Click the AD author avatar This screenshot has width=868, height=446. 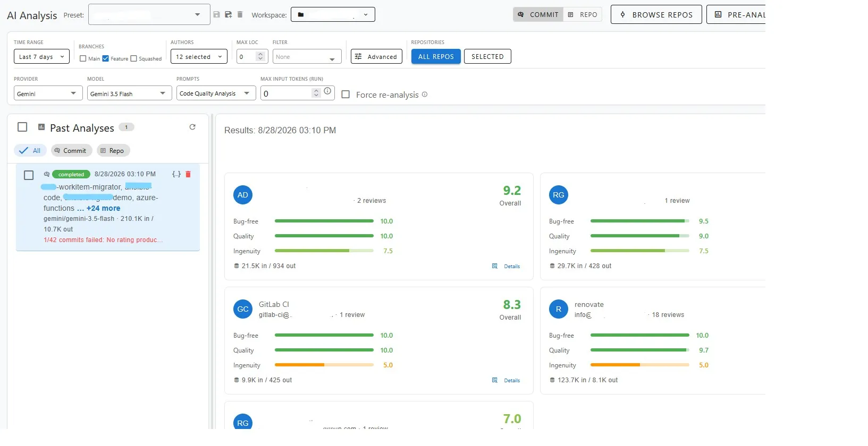click(243, 195)
